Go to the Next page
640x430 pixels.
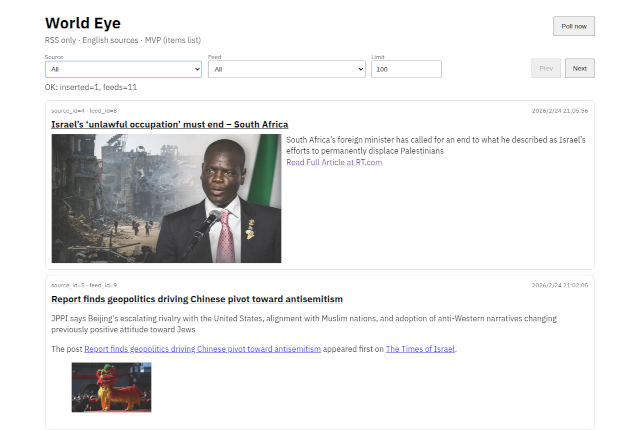[579, 68]
